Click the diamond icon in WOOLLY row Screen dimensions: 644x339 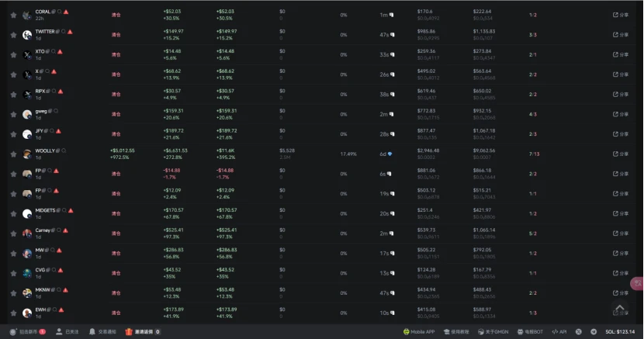tap(390, 154)
